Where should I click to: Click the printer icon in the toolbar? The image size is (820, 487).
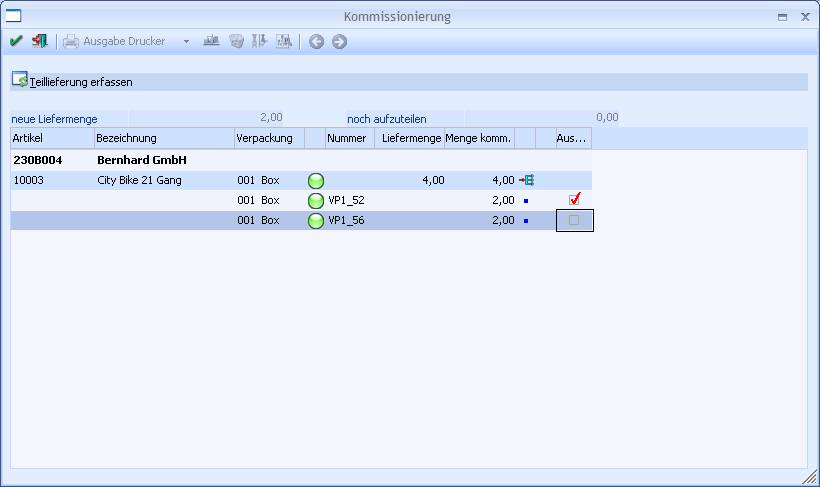pyautogui.click(x=71, y=41)
